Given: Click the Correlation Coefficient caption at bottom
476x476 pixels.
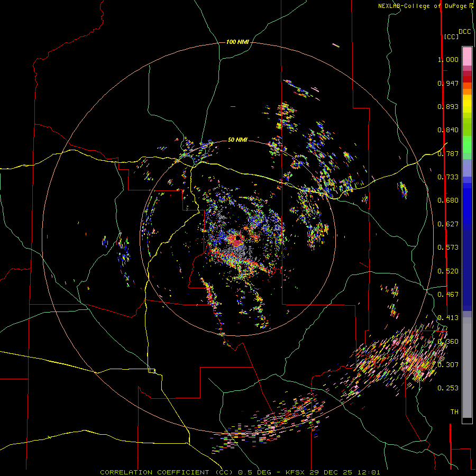Looking at the screenshot, I should (240, 472).
